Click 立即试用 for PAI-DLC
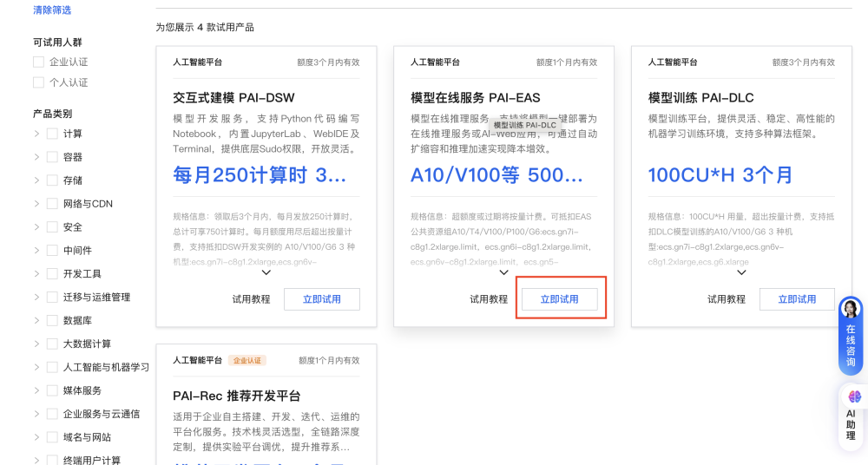Viewport: 868px width, 465px height. [797, 299]
